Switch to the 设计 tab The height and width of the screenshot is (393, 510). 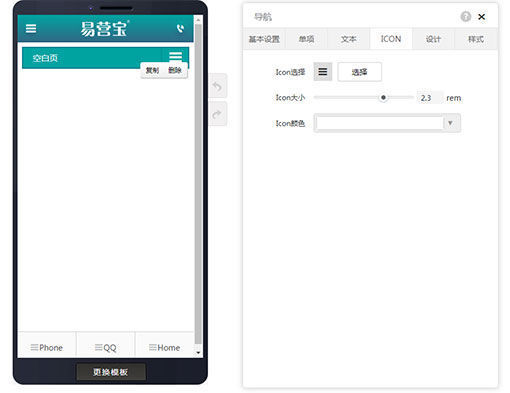click(433, 39)
